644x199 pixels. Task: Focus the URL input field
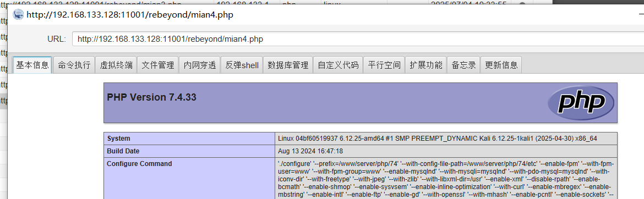pos(358,39)
